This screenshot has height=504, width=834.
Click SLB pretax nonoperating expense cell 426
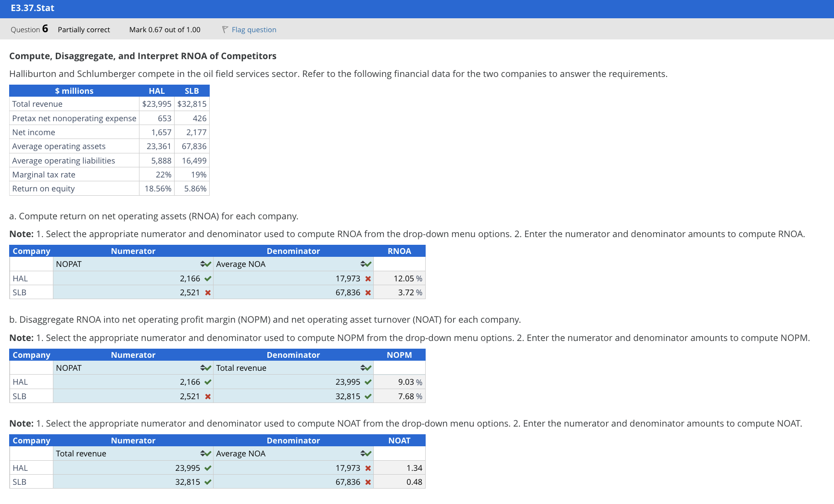[x=192, y=118]
